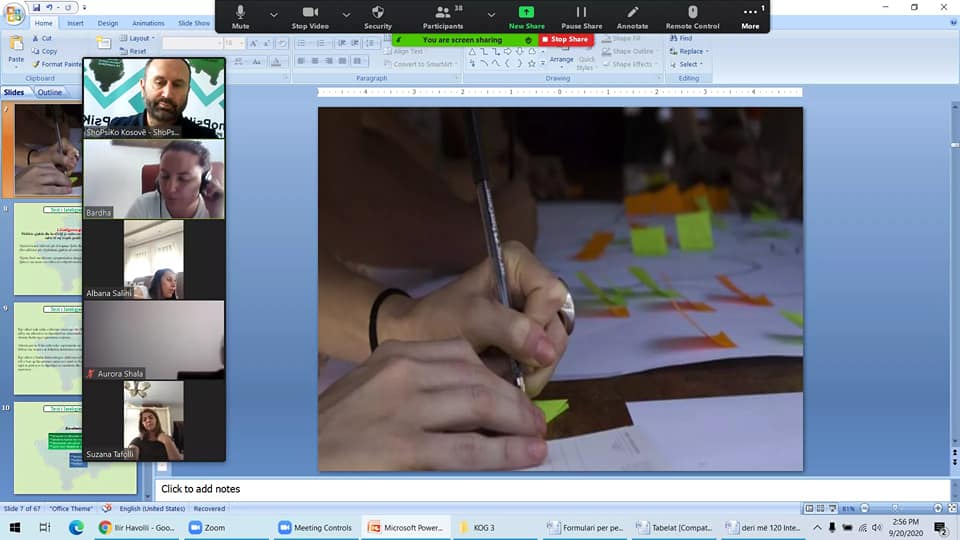Open the More options in Zoom

pos(750,17)
